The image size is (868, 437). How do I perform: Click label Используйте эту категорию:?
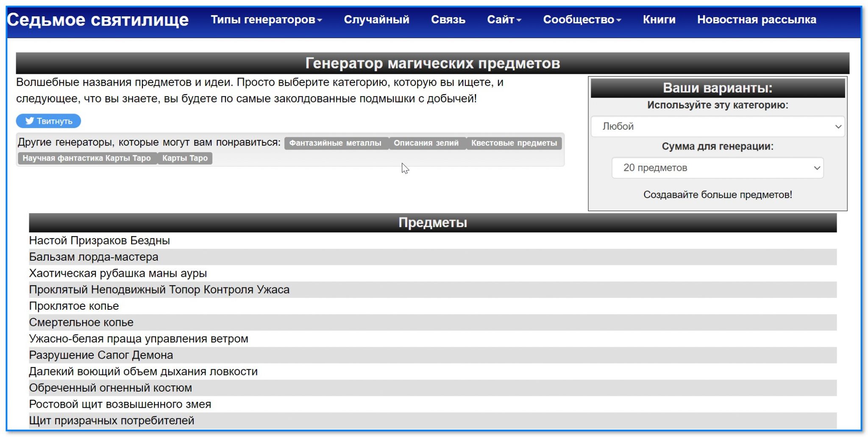[x=718, y=105]
